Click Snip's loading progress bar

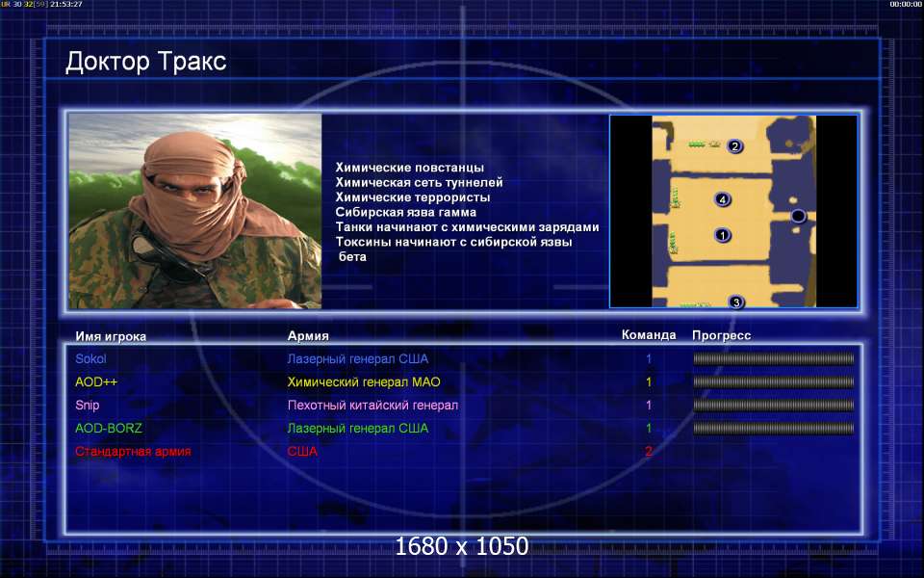pyautogui.click(x=773, y=406)
